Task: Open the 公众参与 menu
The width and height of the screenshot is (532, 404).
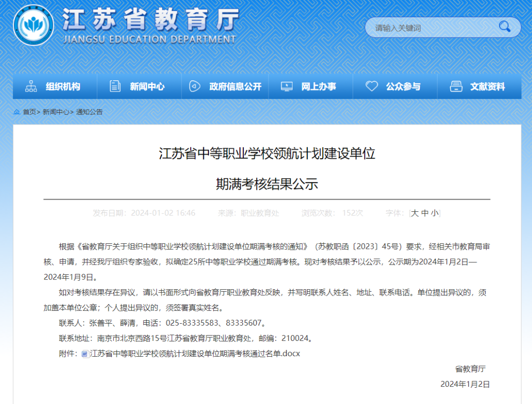Action: coord(403,87)
